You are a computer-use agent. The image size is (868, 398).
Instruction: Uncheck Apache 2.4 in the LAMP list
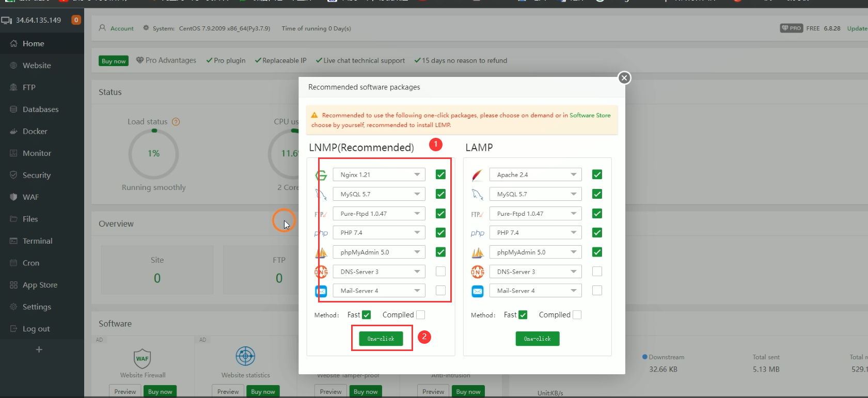[x=597, y=174]
